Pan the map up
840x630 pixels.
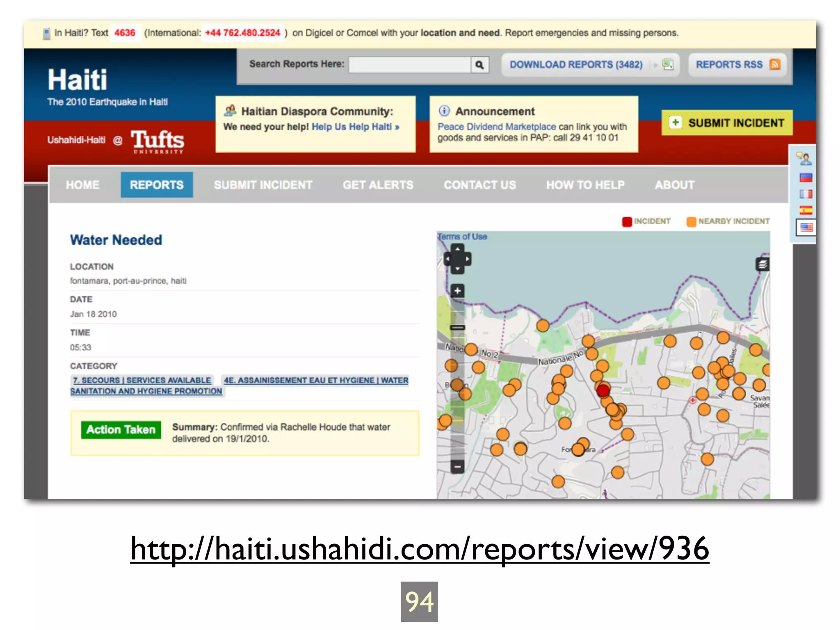click(457, 249)
